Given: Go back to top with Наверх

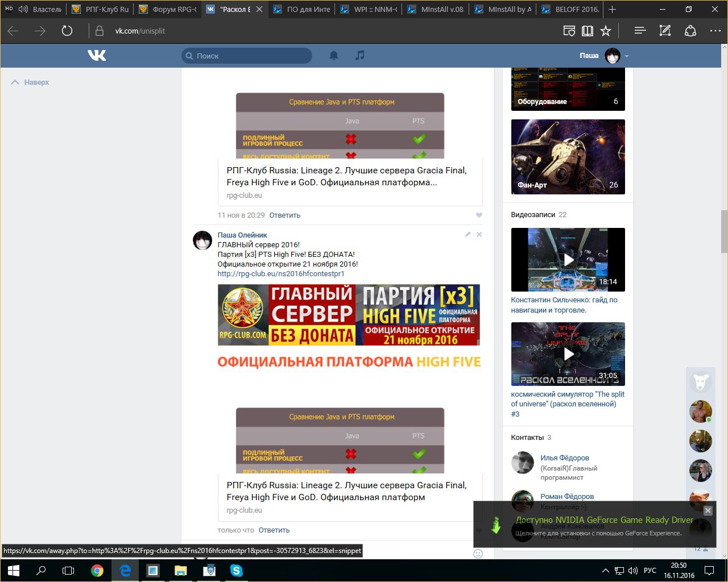Looking at the screenshot, I should click(x=30, y=82).
